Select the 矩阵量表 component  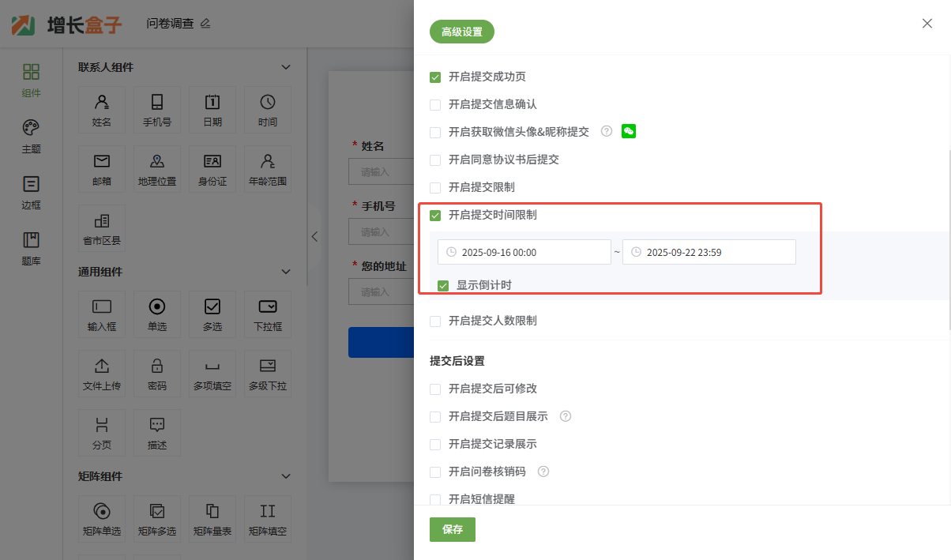(212, 519)
